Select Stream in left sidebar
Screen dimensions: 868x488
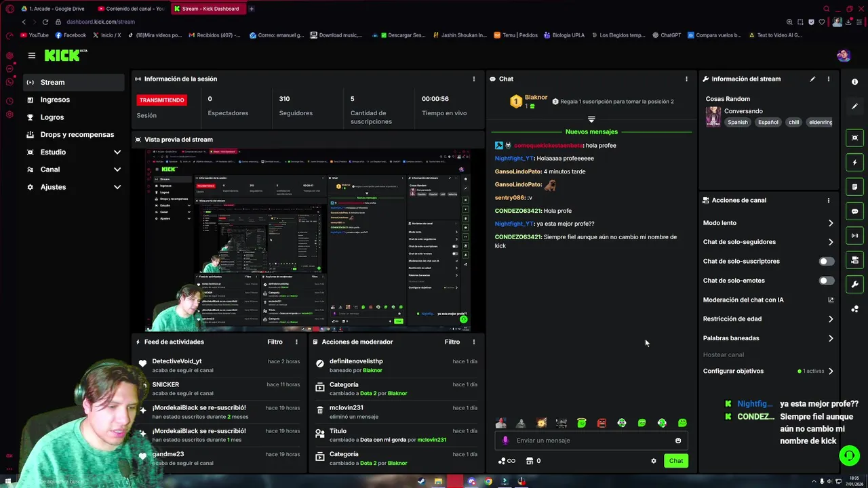73,83
